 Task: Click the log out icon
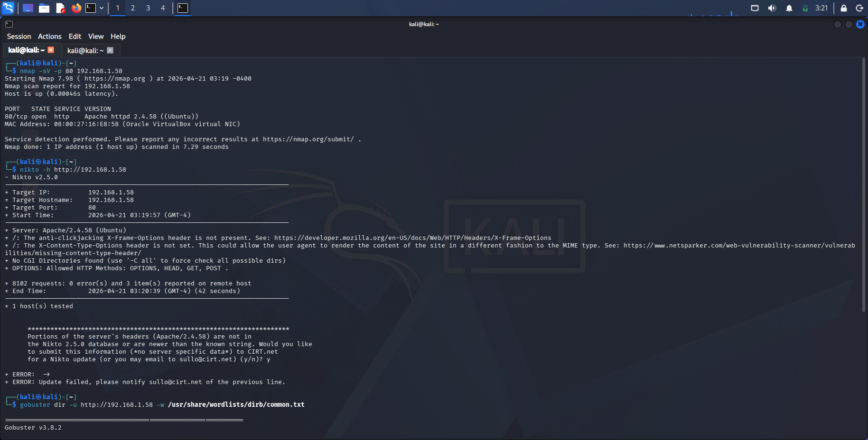(x=859, y=8)
